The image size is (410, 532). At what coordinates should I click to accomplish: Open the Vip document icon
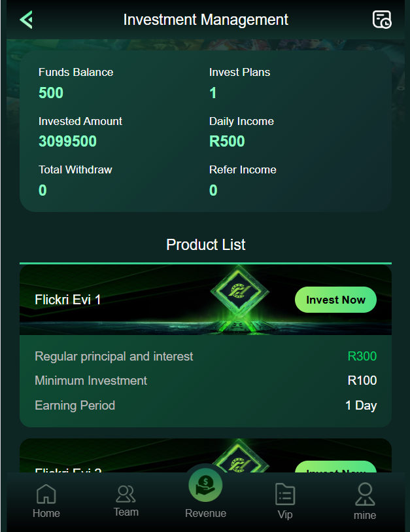click(285, 494)
